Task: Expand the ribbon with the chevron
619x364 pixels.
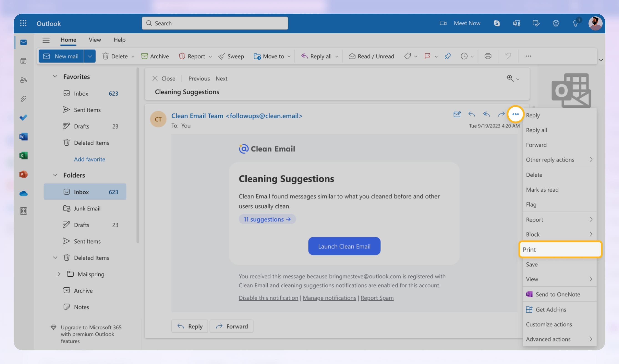Action: tap(601, 60)
